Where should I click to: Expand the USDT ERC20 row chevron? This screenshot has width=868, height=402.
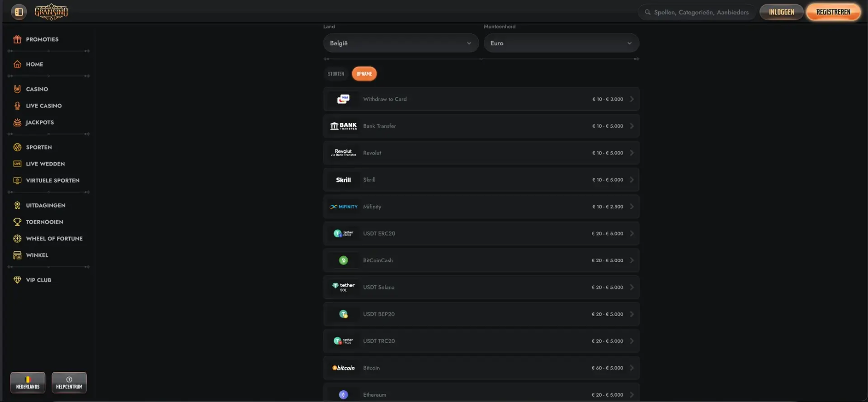pyautogui.click(x=632, y=233)
